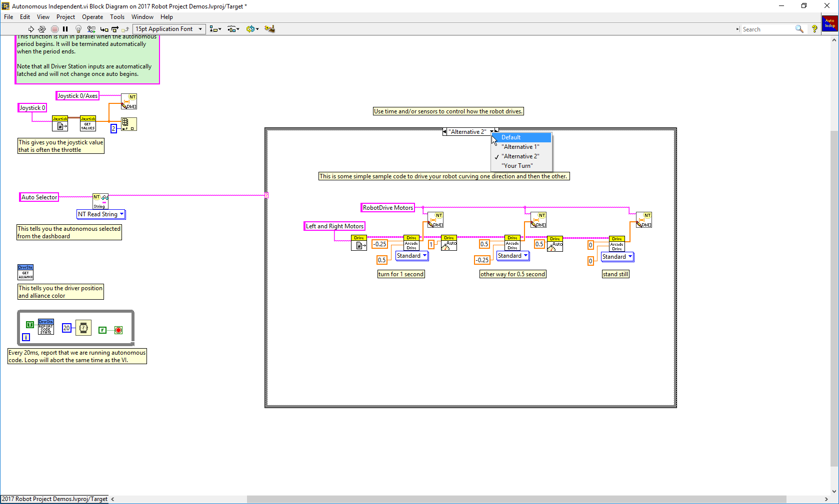Click the Run Continuously toolbar button
This screenshot has width=839, height=504.
tap(42, 29)
